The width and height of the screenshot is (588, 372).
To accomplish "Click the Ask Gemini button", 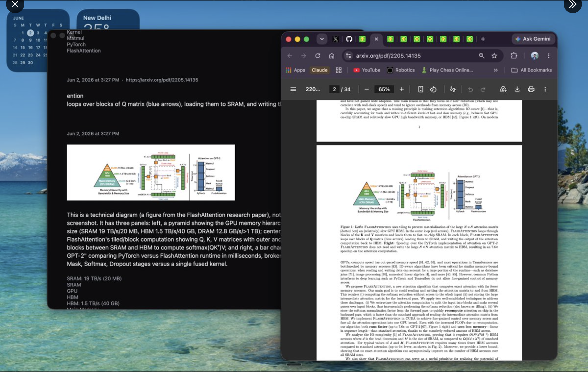I will tap(533, 39).
